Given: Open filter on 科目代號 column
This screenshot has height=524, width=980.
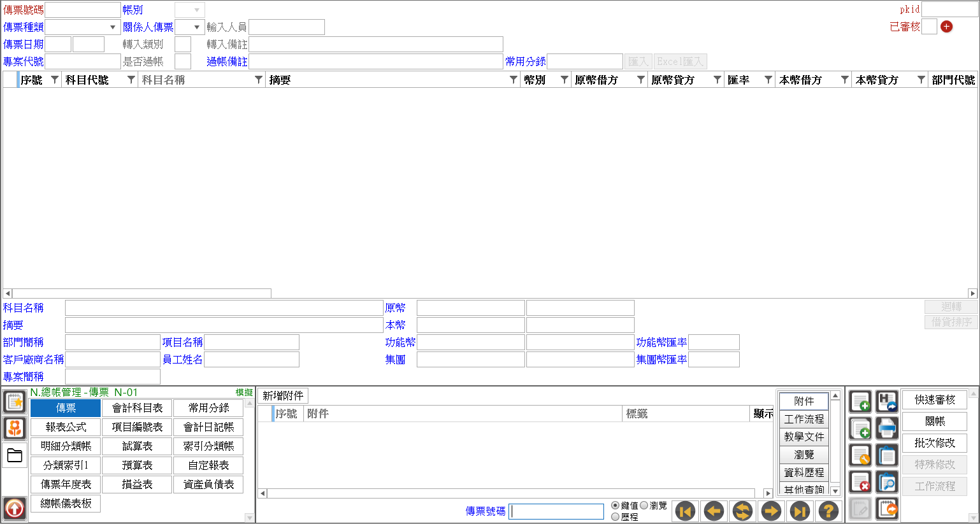Looking at the screenshot, I should point(131,80).
